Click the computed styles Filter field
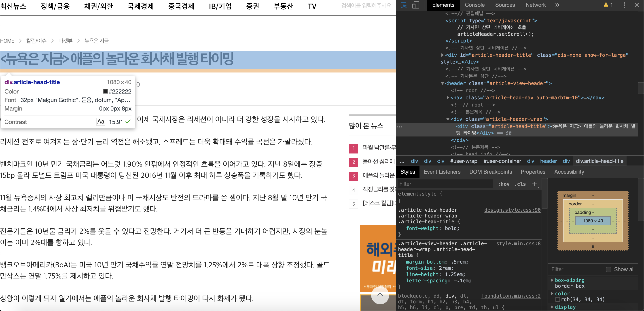The image size is (644, 311). (x=576, y=269)
